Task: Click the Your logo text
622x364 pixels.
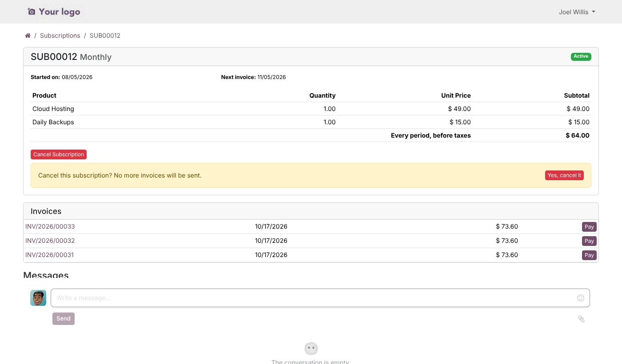Action: click(60, 12)
